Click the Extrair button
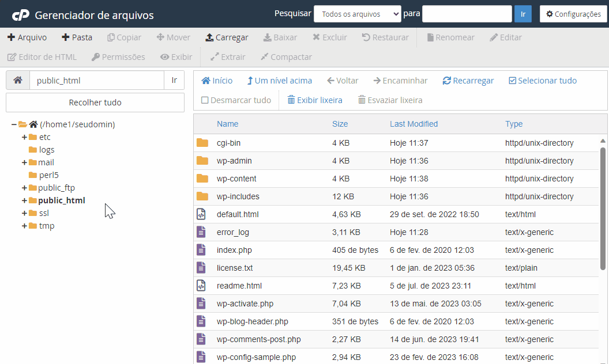 click(228, 57)
